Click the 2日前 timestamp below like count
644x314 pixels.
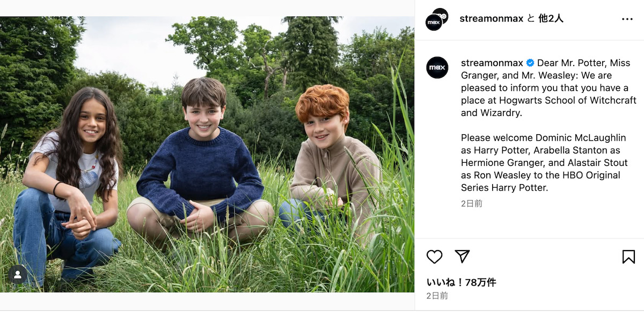[437, 296]
